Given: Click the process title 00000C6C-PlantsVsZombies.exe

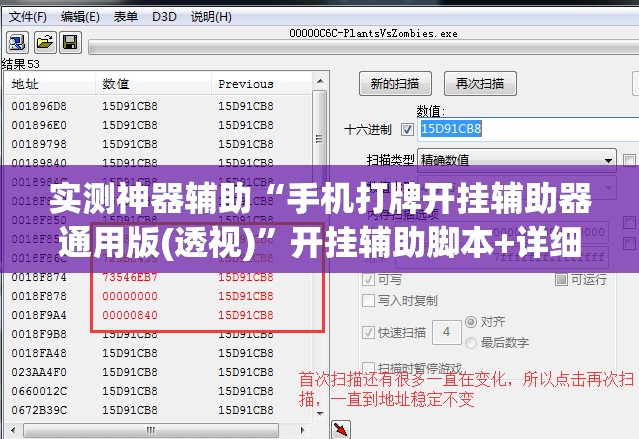Looking at the screenshot, I should pos(373,33).
